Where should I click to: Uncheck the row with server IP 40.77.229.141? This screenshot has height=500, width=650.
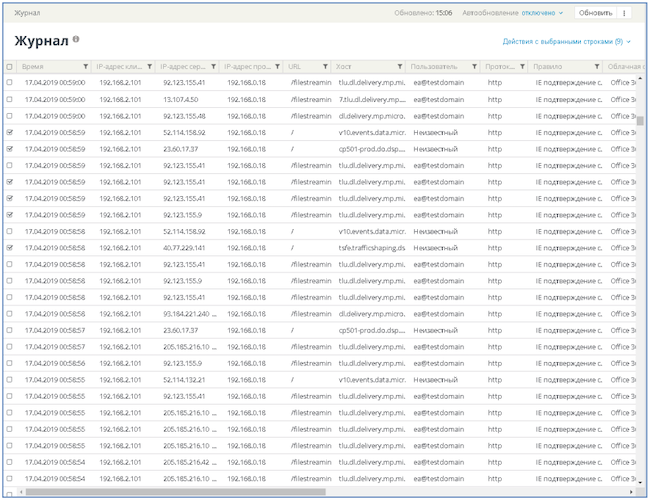10,247
